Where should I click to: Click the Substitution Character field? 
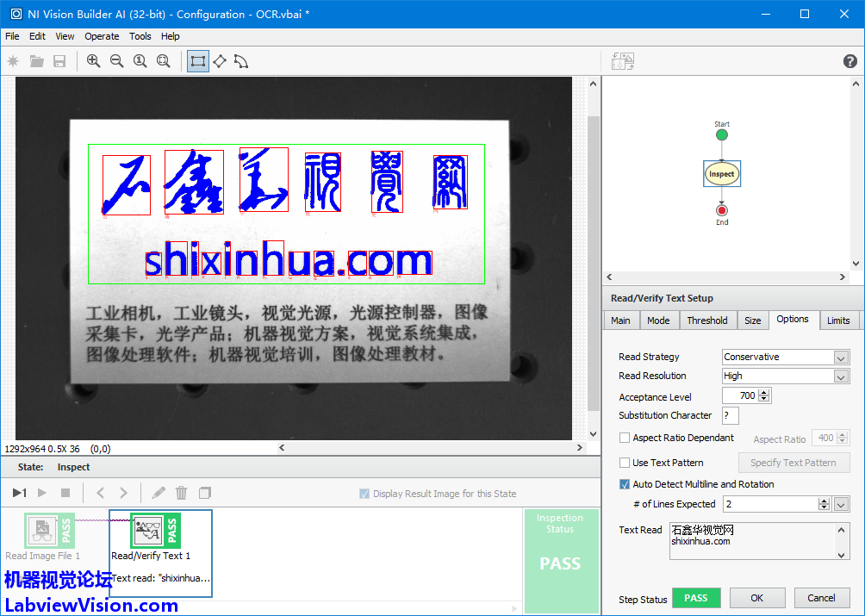point(730,415)
